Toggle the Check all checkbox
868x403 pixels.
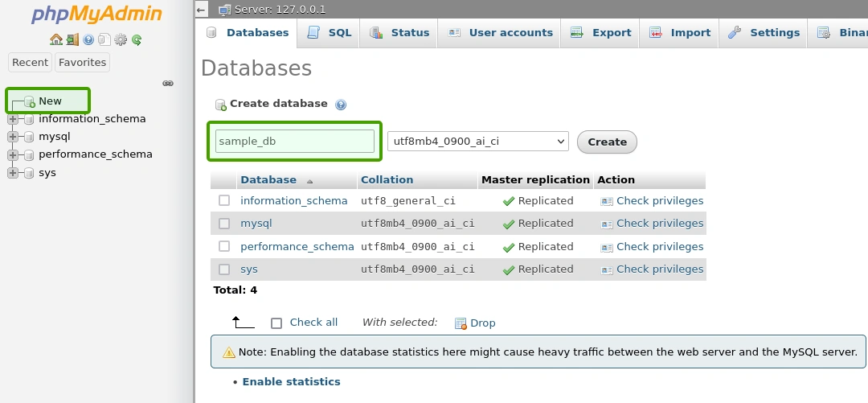(276, 323)
